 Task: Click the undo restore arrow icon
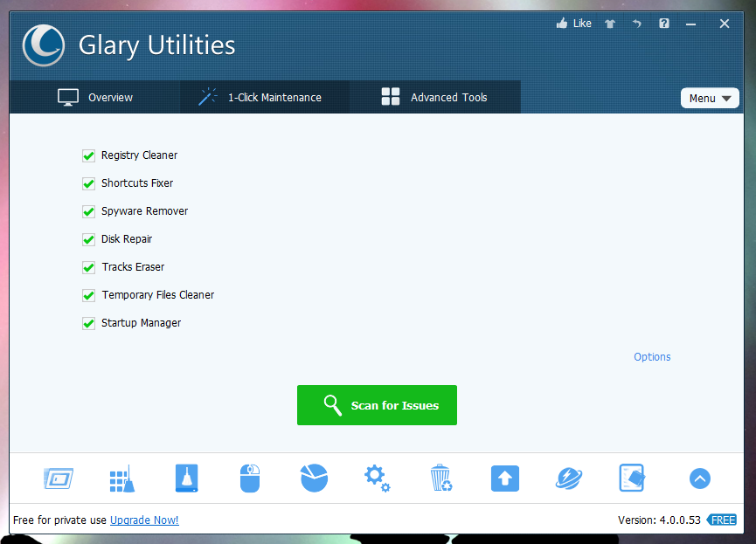click(637, 24)
